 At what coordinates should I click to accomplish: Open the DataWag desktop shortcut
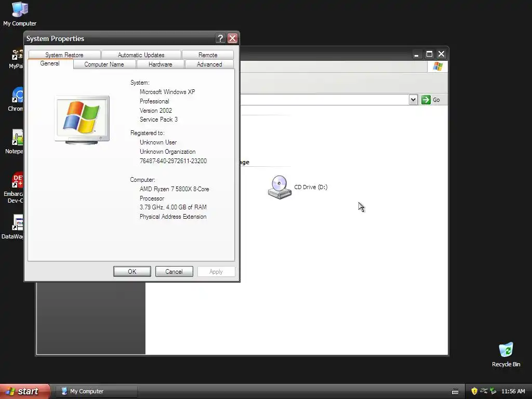(x=13, y=227)
